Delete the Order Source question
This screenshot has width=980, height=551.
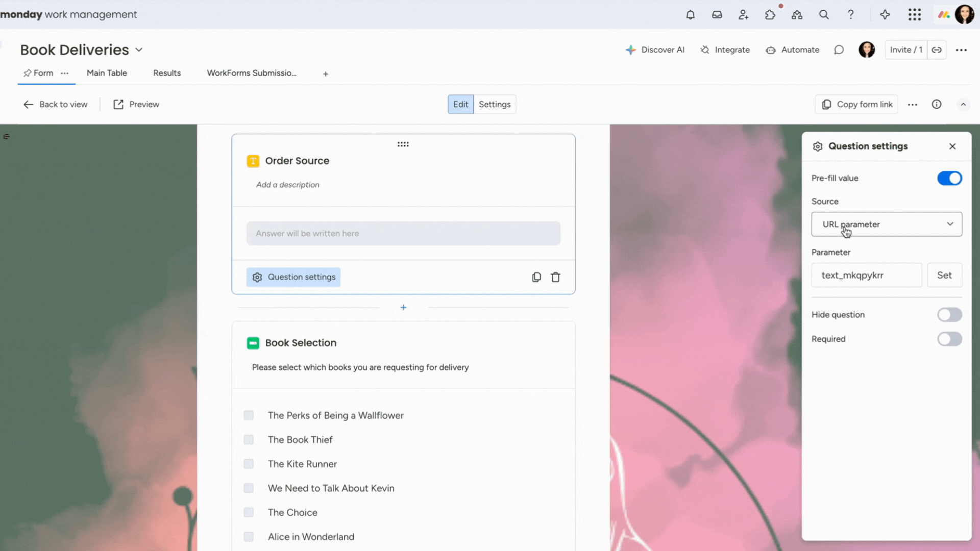555,277
